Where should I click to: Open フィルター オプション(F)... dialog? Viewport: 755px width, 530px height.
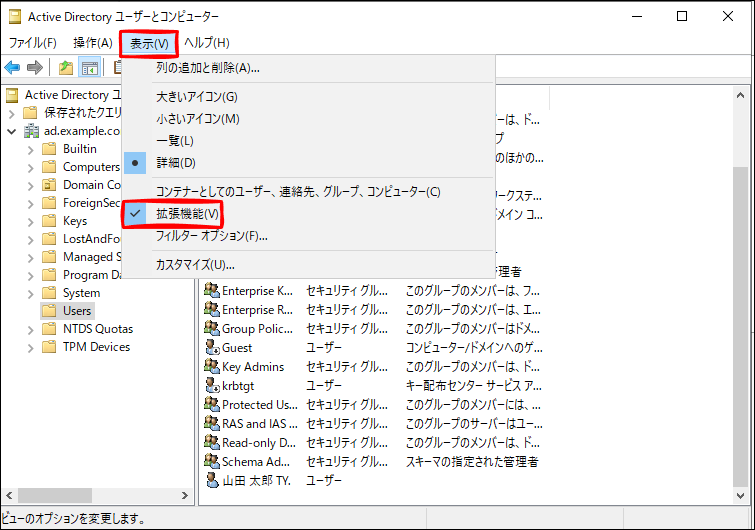[x=211, y=236]
